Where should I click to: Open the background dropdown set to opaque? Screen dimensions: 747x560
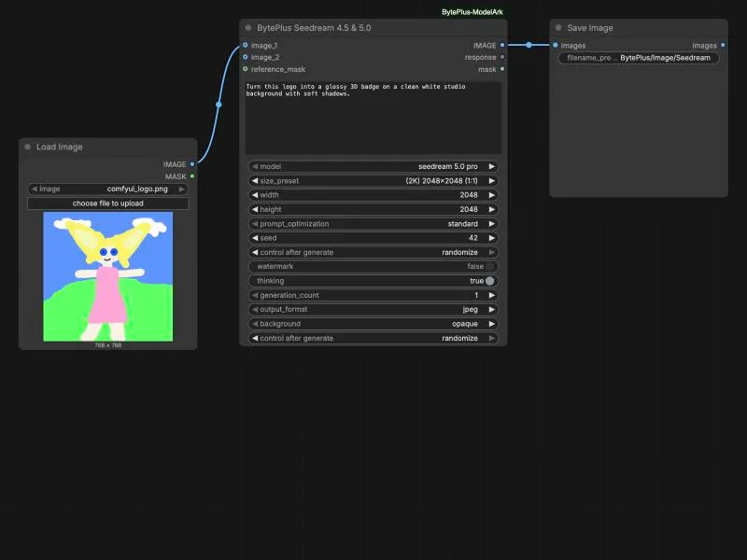tap(373, 324)
